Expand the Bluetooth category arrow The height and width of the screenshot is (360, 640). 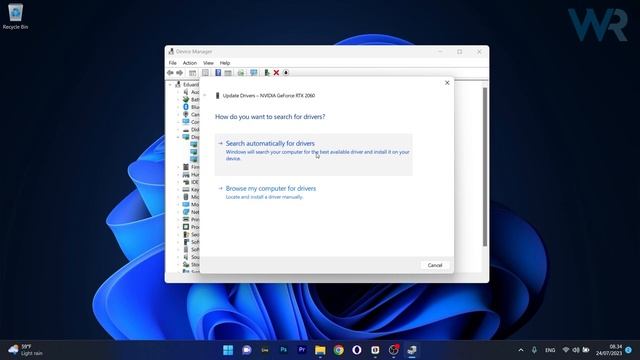(178, 107)
